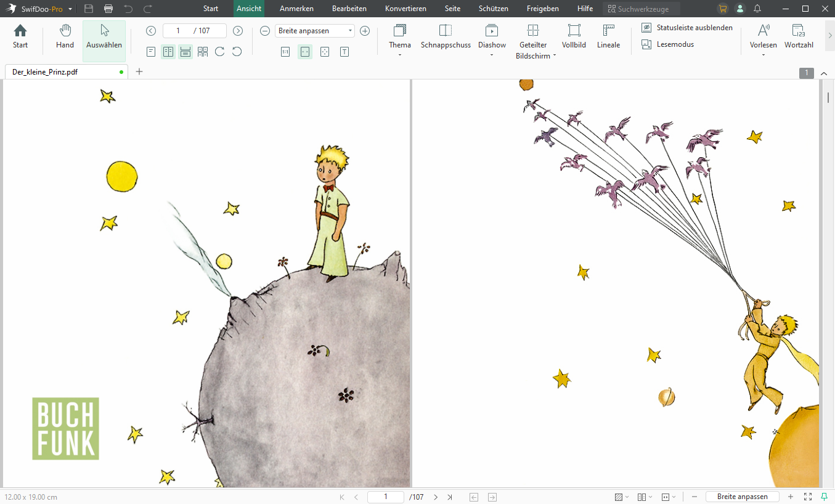This screenshot has width=835, height=504.
Task: Set zoom to actual size 1:1
Action: tap(285, 52)
